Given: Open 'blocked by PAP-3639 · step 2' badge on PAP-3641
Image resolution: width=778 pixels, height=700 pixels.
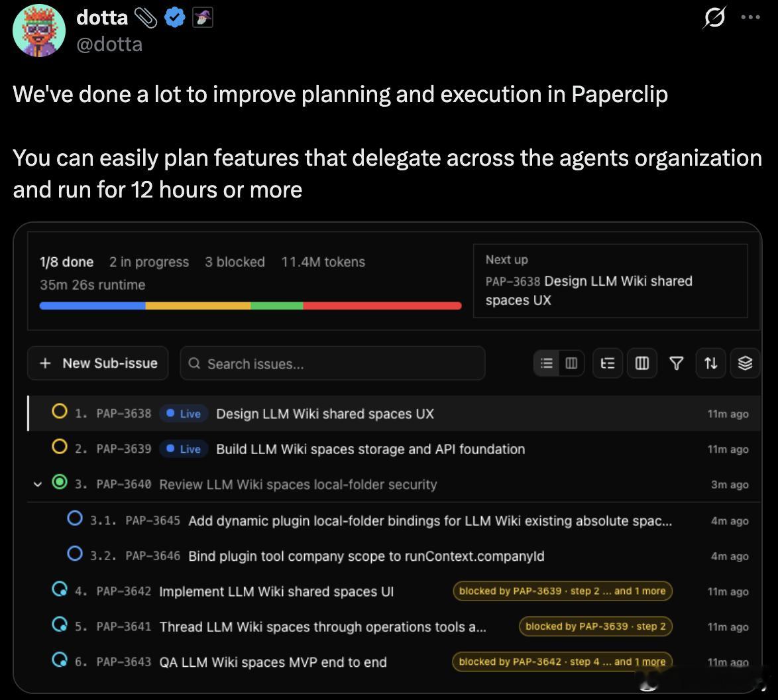Looking at the screenshot, I should coord(595,626).
